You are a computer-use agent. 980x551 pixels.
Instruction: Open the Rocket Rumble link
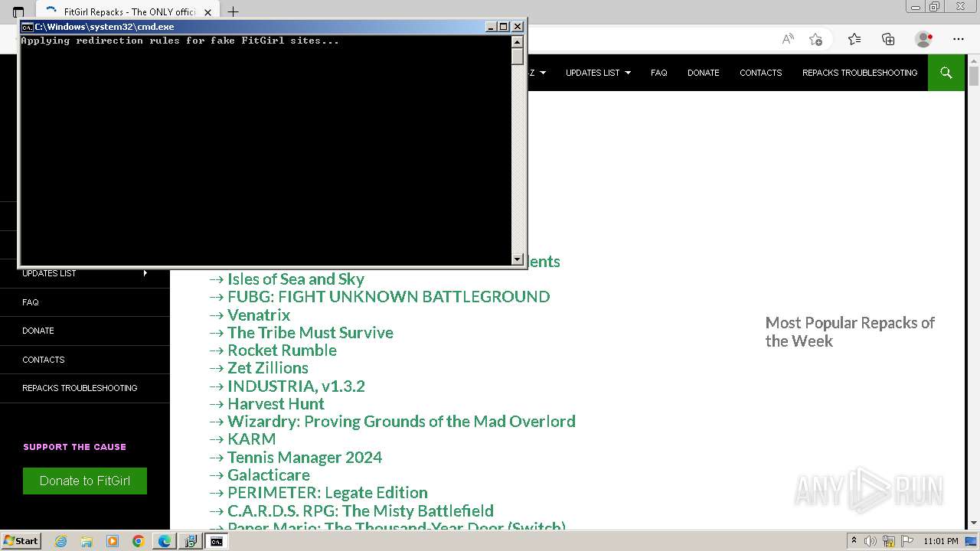pos(282,350)
